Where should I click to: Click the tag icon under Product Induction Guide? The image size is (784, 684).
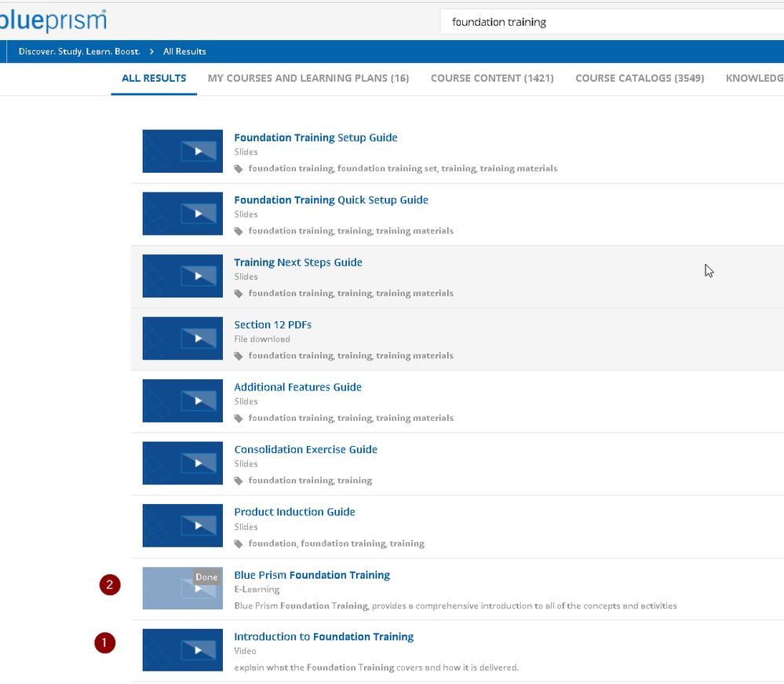tap(239, 544)
